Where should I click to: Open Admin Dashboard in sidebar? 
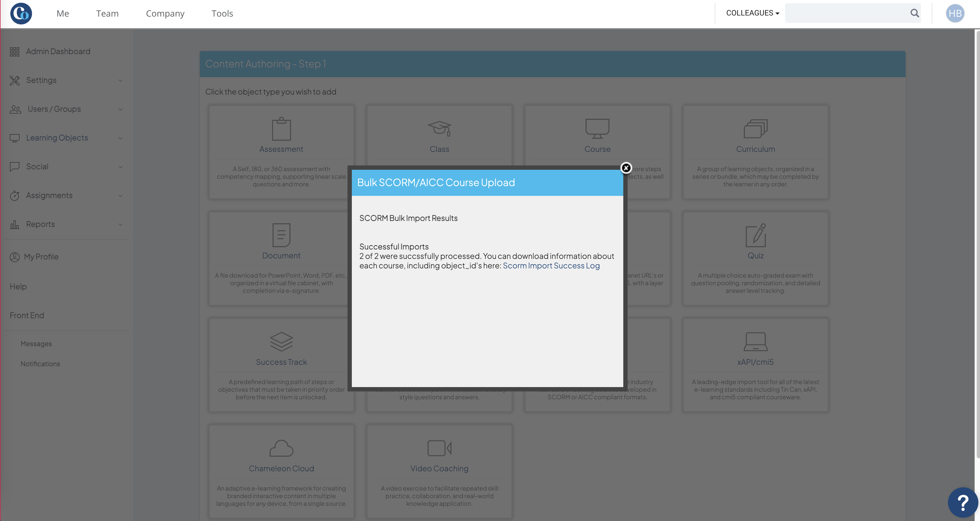tap(58, 51)
